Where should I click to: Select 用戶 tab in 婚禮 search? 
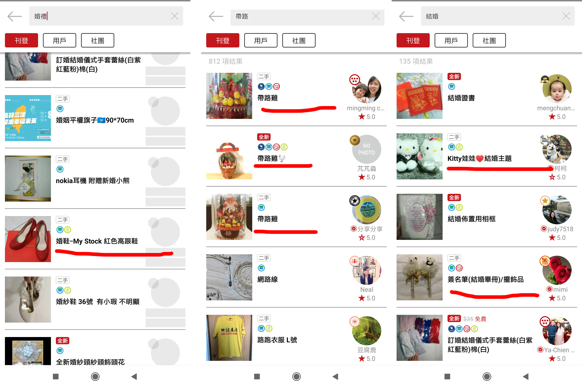click(x=60, y=41)
